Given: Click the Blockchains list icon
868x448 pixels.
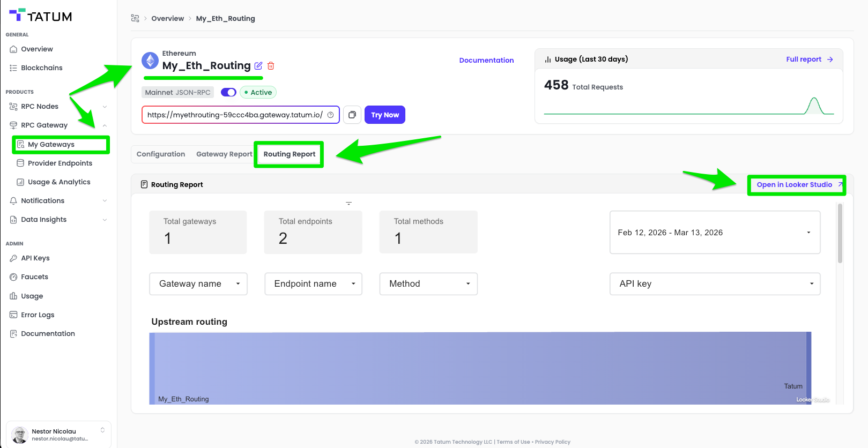Looking at the screenshot, I should [13, 68].
